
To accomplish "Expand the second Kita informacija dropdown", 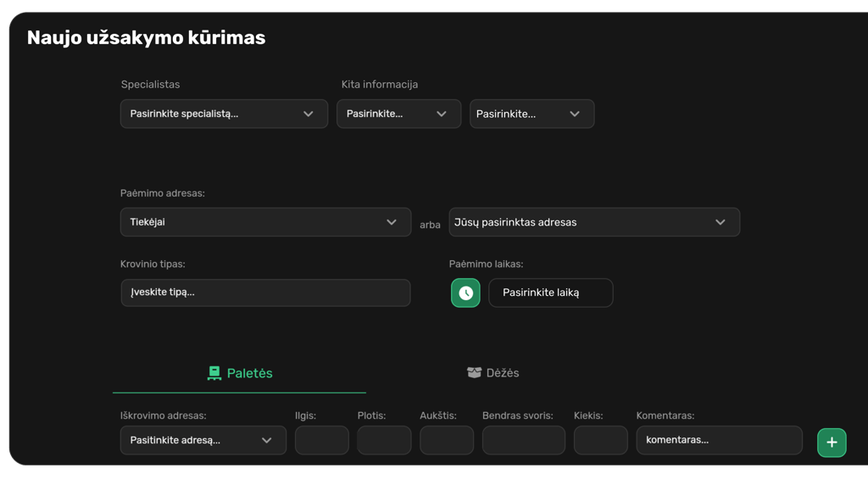I will click(x=531, y=114).
